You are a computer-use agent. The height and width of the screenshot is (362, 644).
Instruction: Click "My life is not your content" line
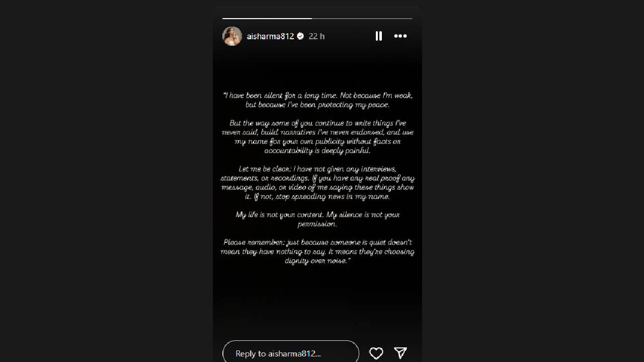(317, 219)
